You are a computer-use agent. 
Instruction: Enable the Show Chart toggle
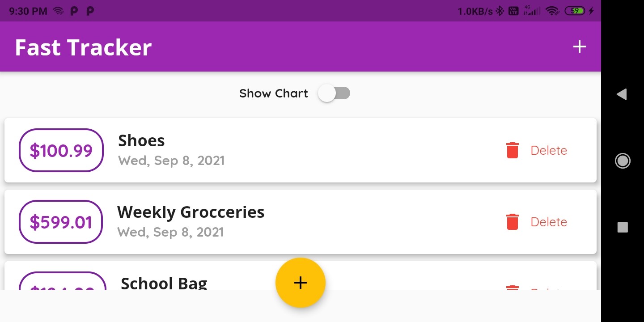coord(334,93)
